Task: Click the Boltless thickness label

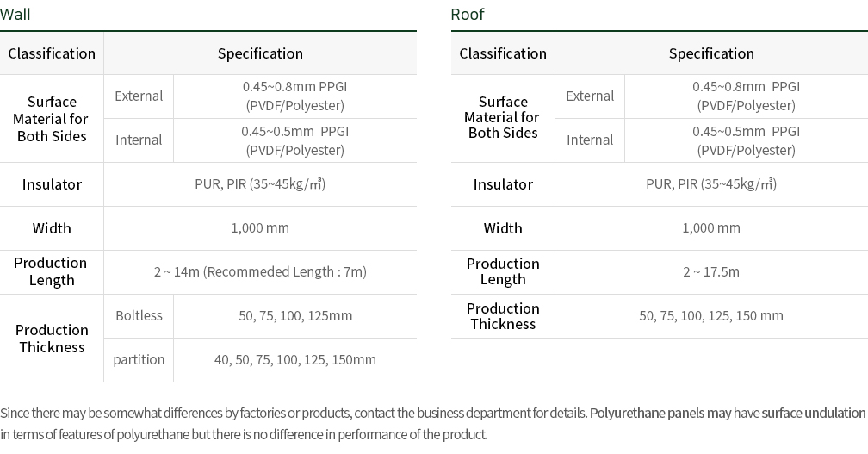Action: tap(139, 315)
